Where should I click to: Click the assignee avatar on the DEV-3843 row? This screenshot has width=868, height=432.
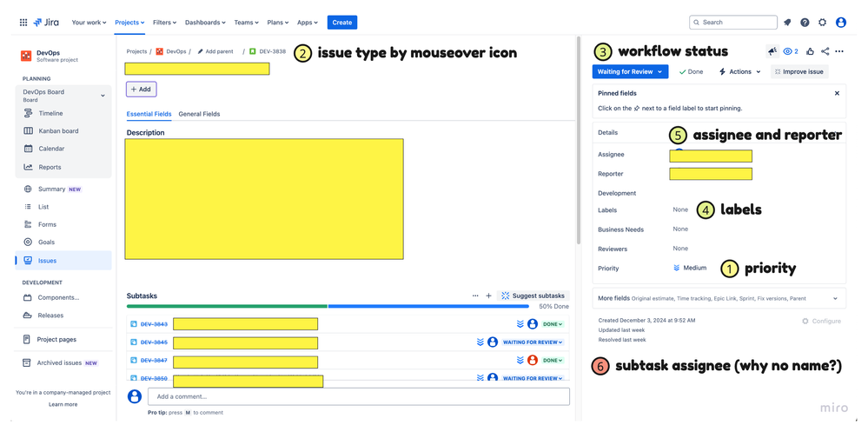tap(533, 324)
